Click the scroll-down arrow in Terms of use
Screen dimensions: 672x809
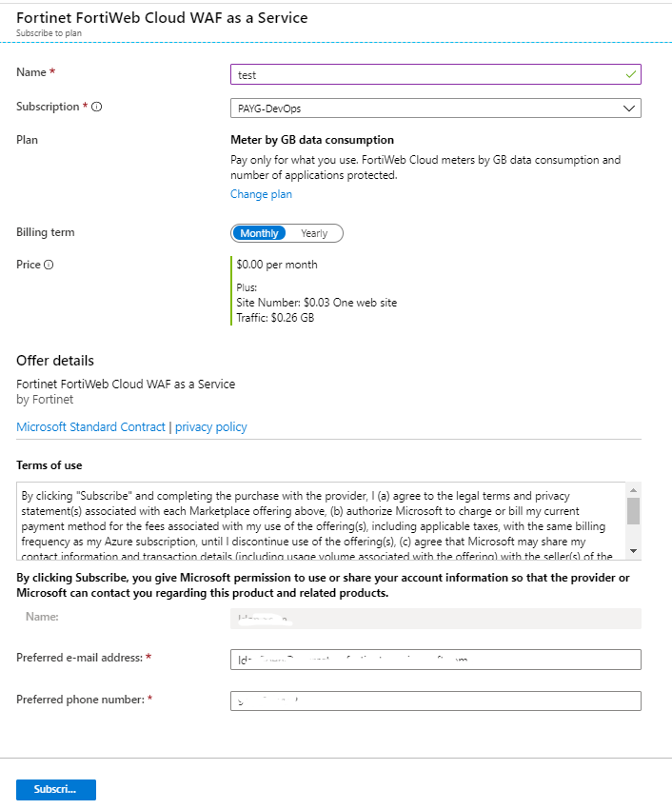(x=633, y=548)
